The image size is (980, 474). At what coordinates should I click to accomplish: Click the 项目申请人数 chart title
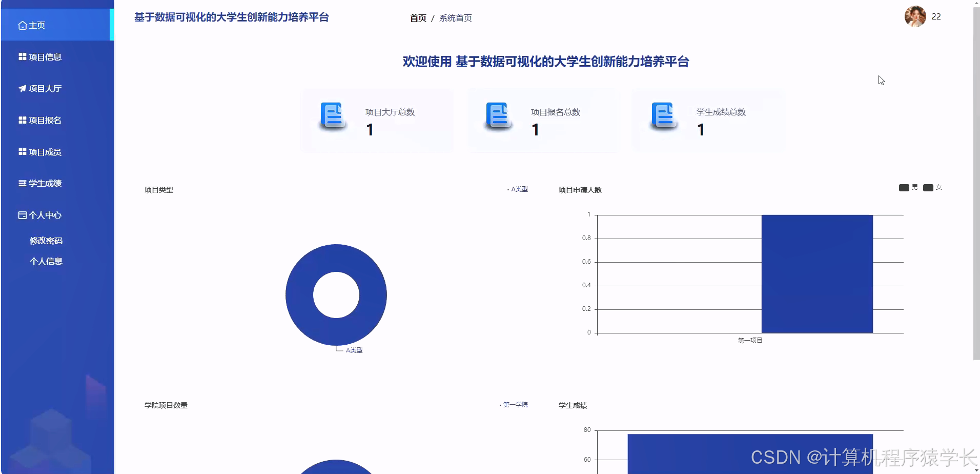[x=580, y=190]
